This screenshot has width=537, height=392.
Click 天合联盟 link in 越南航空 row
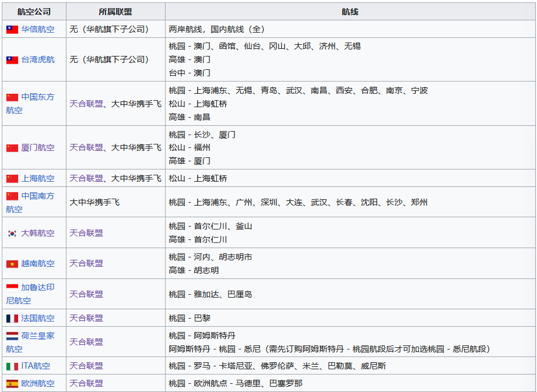pyautogui.click(x=86, y=263)
